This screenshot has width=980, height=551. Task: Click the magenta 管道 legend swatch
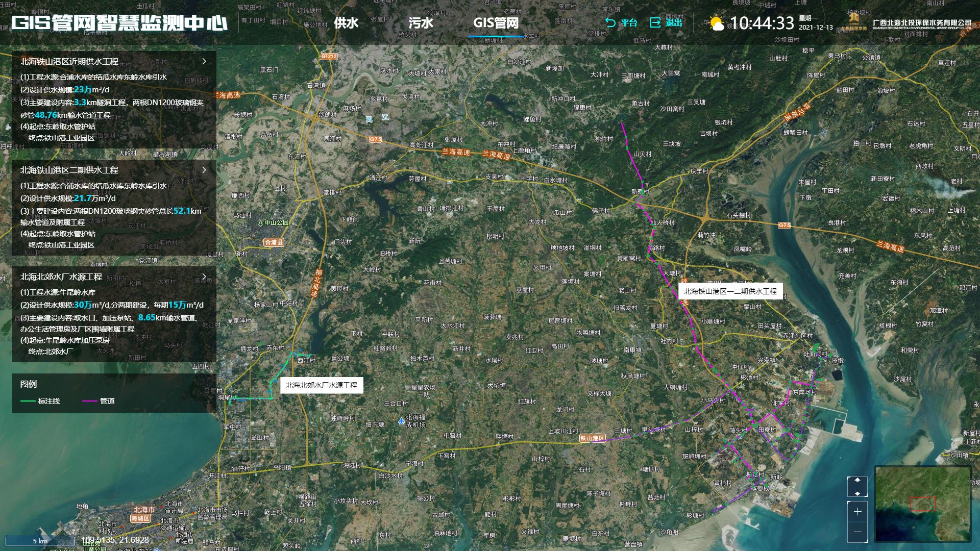89,402
